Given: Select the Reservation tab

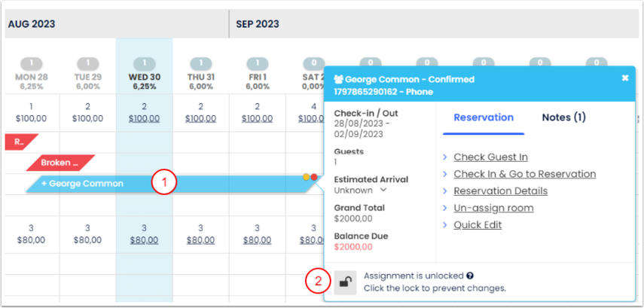Looking at the screenshot, I should tap(484, 117).
